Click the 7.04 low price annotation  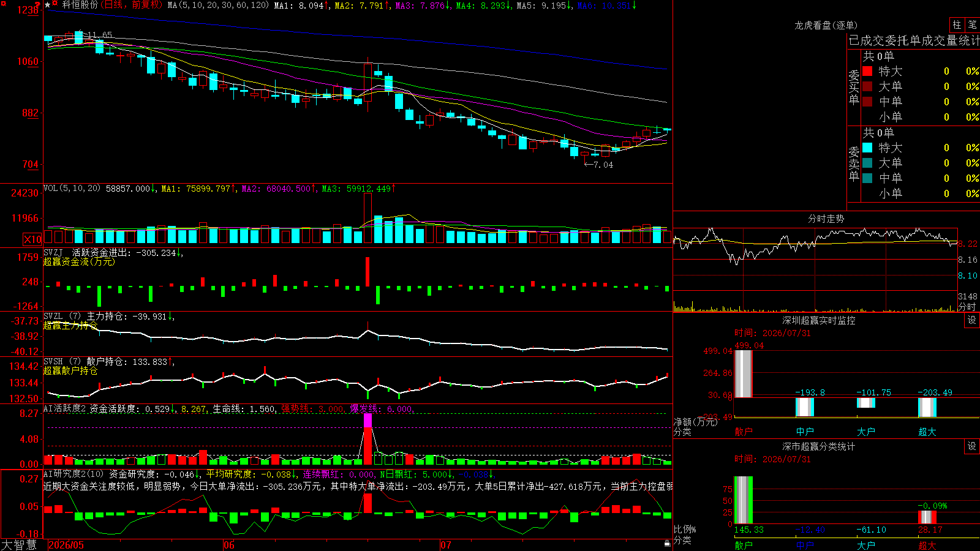pos(603,165)
